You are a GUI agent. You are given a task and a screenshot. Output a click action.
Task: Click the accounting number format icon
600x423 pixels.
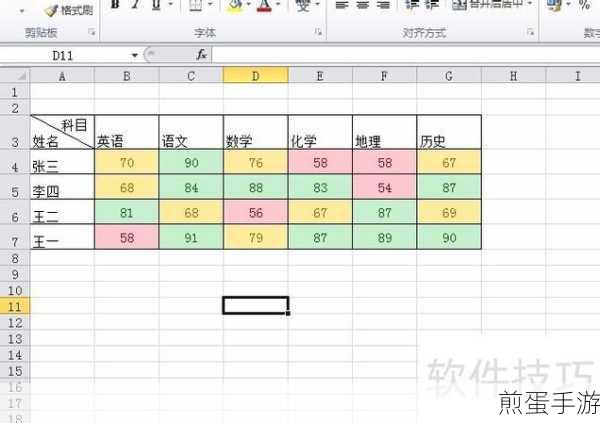tap(555, 5)
